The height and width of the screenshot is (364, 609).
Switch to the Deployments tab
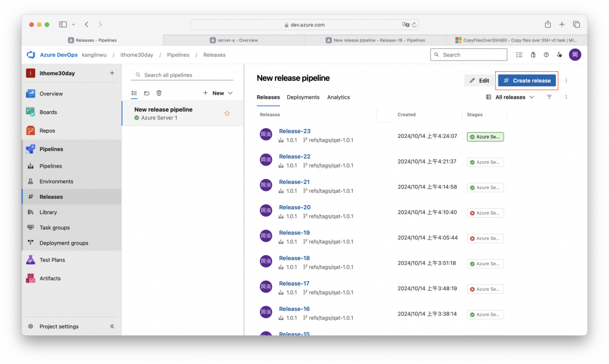303,97
